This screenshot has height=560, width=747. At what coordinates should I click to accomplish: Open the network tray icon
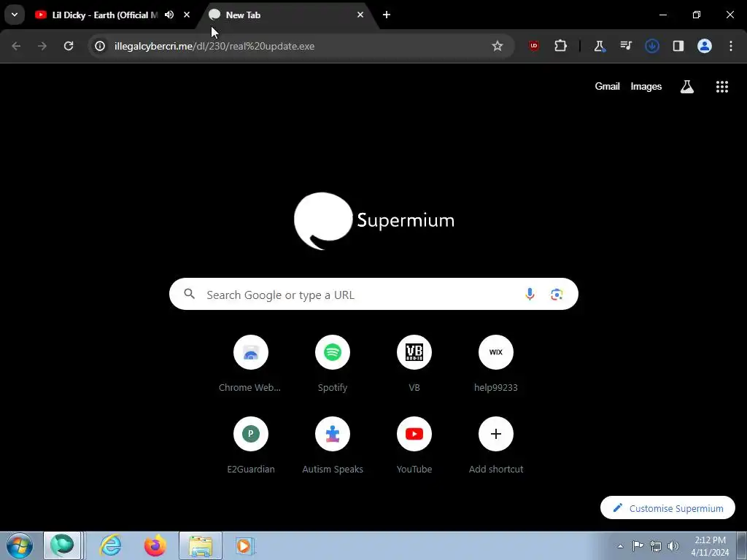656,546
